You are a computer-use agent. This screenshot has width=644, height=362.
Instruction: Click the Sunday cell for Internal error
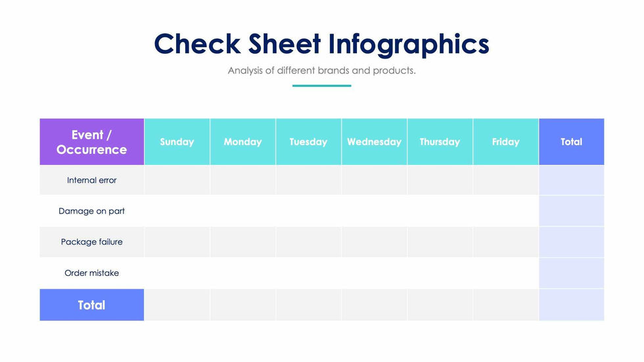[x=177, y=180]
